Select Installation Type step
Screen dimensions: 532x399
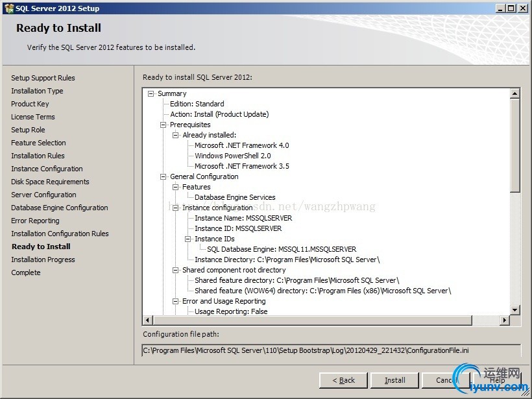tap(37, 91)
